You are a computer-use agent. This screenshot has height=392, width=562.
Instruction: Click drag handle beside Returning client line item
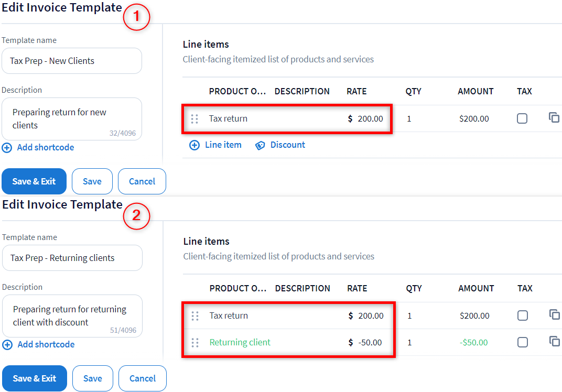(195, 343)
